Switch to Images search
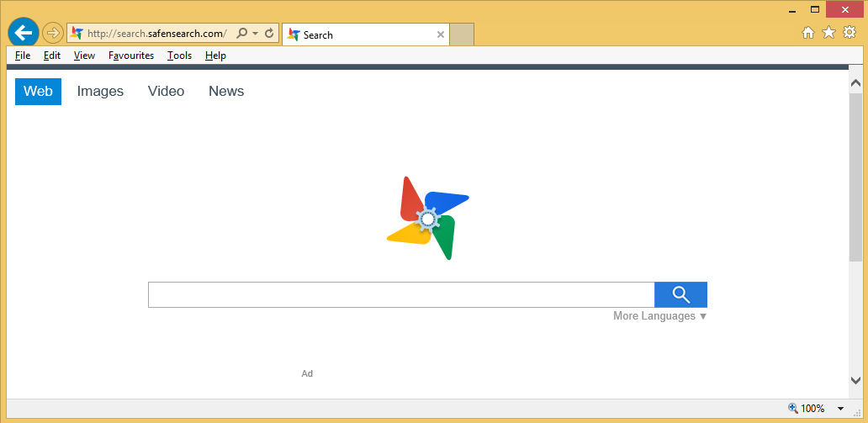 pyautogui.click(x=100, y=92)
